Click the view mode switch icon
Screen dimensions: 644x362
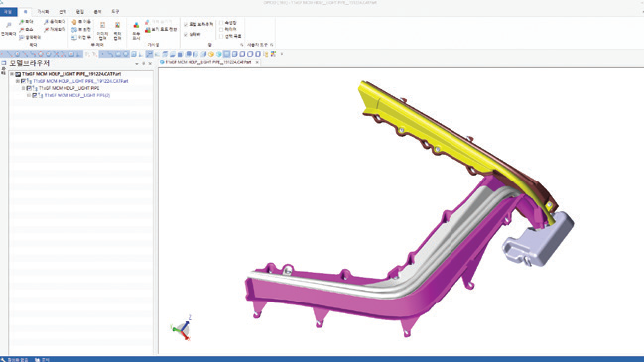148,30
